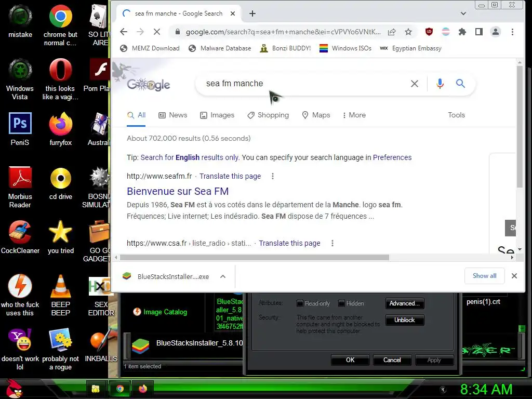
Task: Toggle the Chrome side panel icon
Action: (478, 32)
